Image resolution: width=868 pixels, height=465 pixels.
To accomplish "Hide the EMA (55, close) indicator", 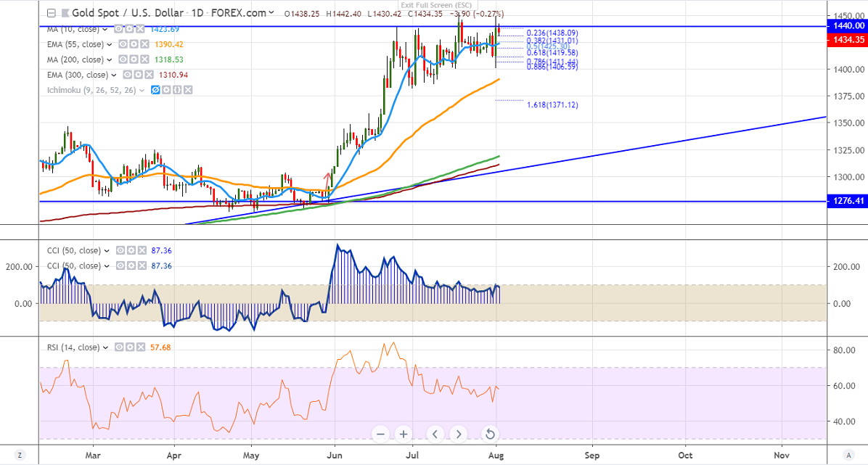I will point(123,44).
